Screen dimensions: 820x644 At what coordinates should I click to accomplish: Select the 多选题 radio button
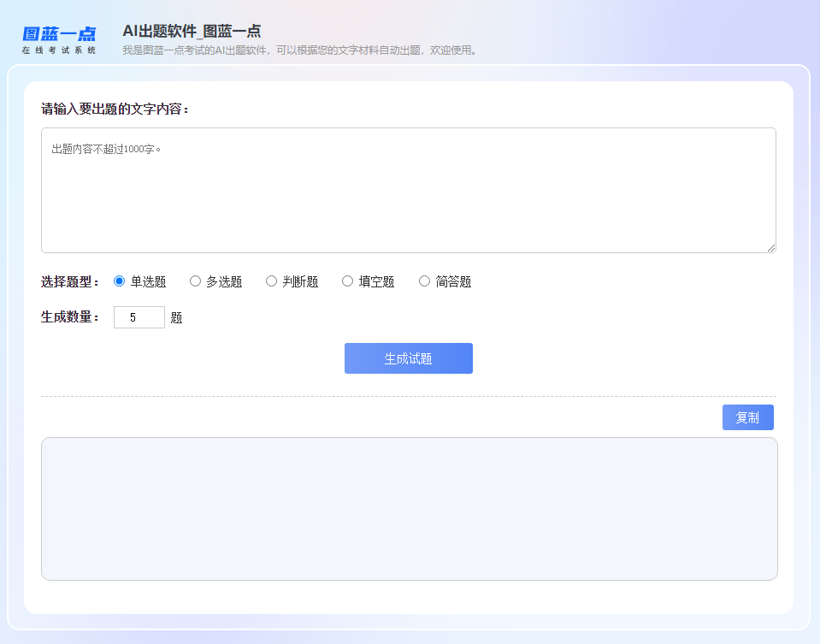coord(195,281)
